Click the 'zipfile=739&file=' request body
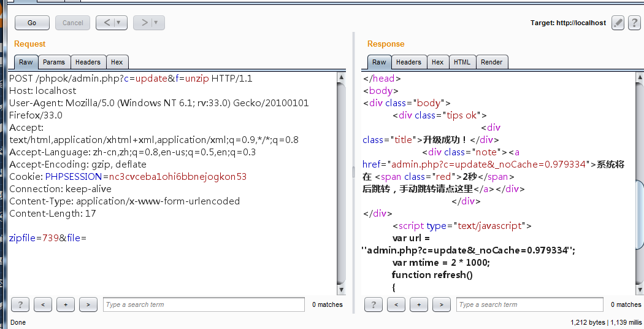The width and height of the screenshot is (644, 329). click(x=48, y=238)
